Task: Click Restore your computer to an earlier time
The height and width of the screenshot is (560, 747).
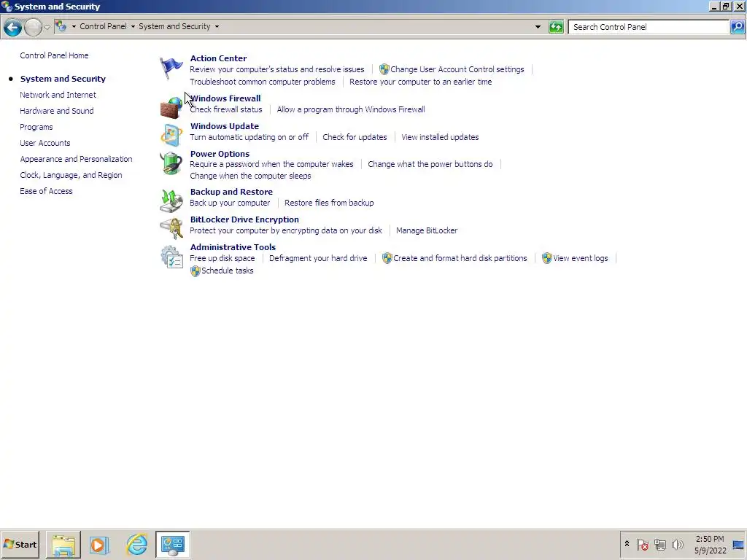Action: pos(420,82)
